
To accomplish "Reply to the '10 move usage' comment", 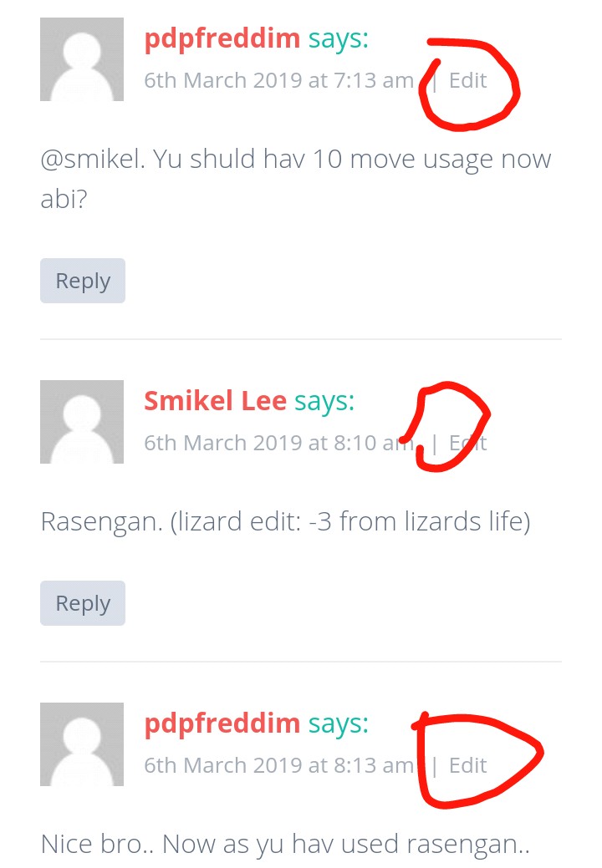I will coord(83,281).
